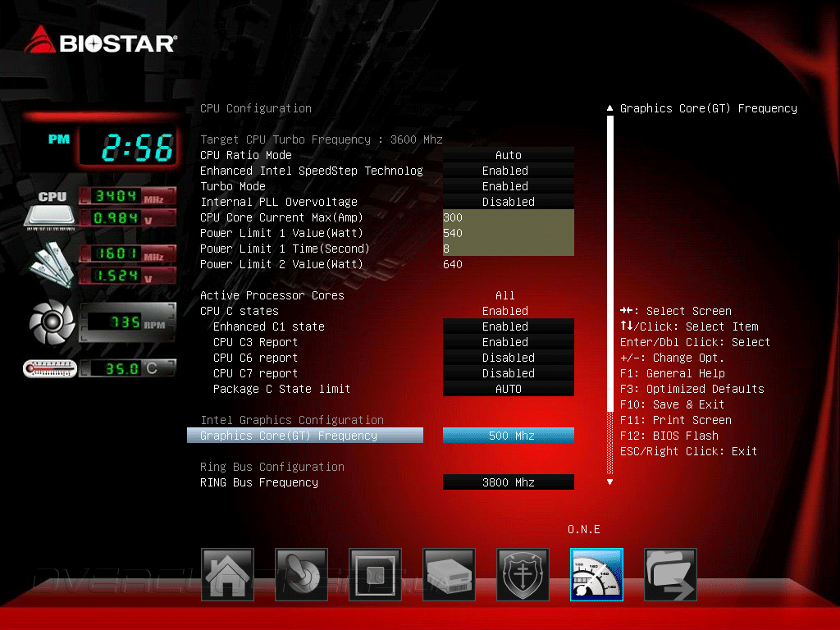The height and width of the screenshot is (630, 840).
Task: Change CPU C3 Report Enabled value
Action: 509,342
